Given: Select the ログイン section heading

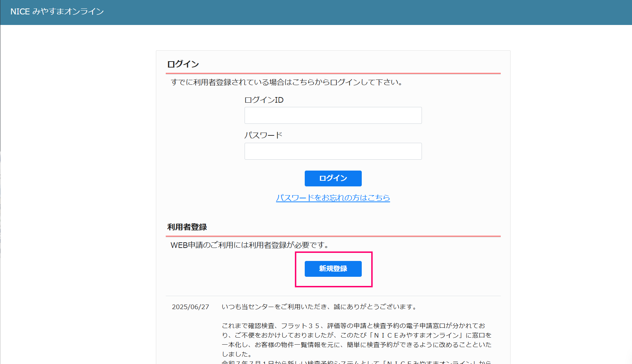Looking at the screenshot, I should (183, 64).
